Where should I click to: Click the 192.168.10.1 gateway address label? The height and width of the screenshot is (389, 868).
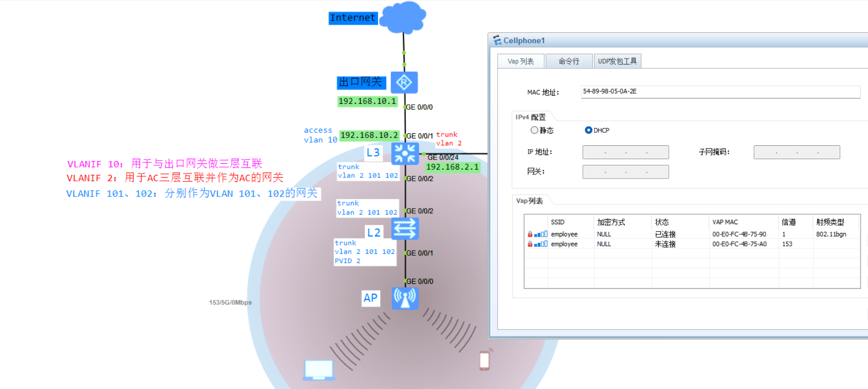[x=367, y=102]
